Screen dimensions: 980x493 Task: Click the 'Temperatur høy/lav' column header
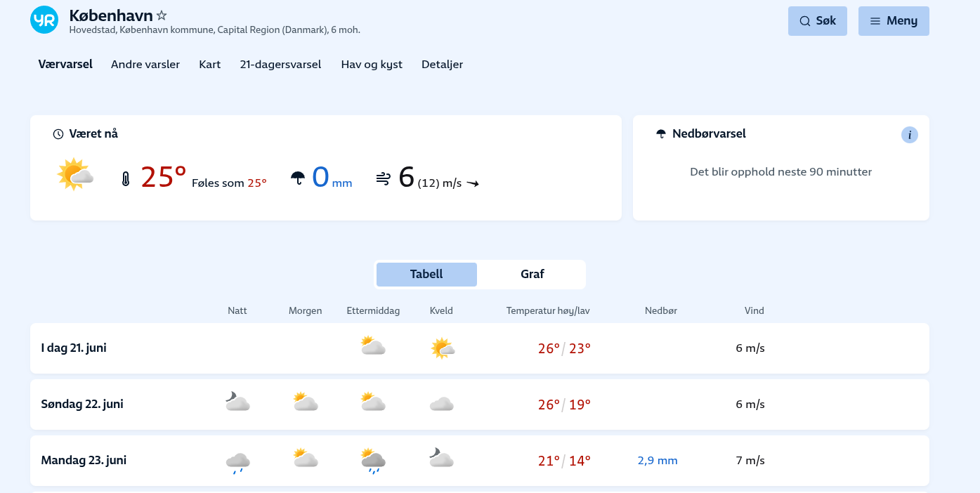pyautogui.click(x=548, y=310)
